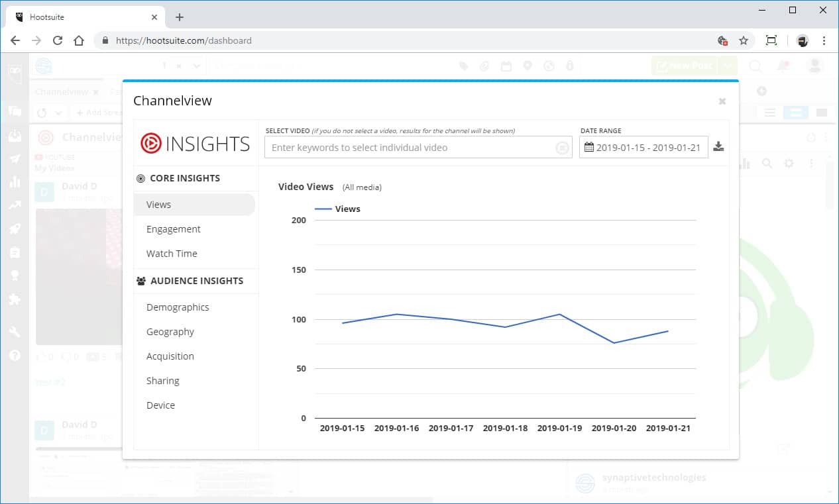Click the Add Stream button behind the dialog
The image size is (839, 504).
99,113
